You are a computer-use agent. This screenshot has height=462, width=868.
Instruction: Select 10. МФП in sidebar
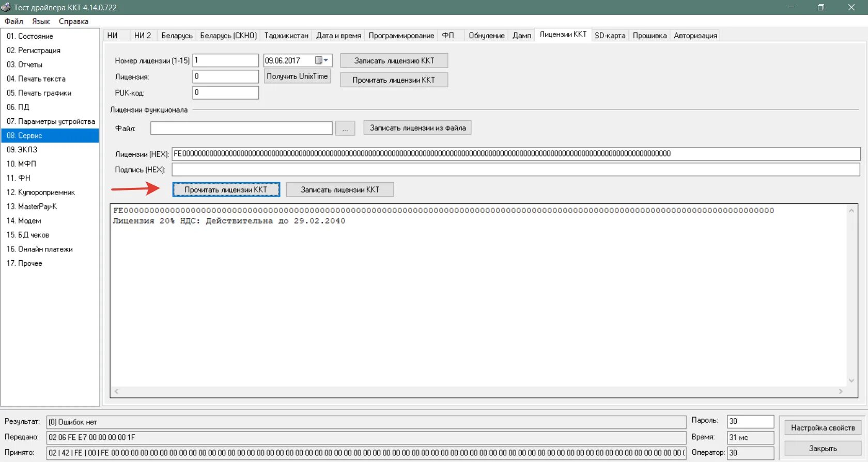tap(50, 164)
